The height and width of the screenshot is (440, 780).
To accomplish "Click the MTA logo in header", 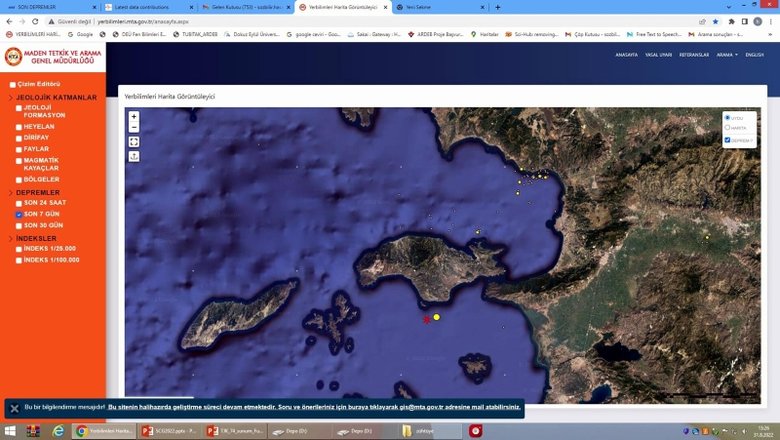I will point(13,57).
